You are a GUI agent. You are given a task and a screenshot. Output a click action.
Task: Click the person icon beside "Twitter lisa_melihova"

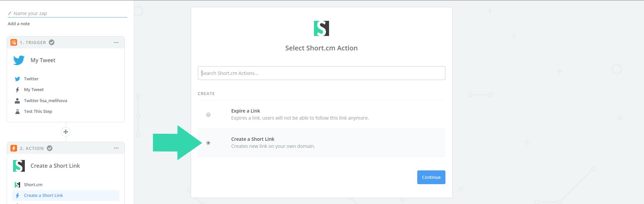coord(17,100)
